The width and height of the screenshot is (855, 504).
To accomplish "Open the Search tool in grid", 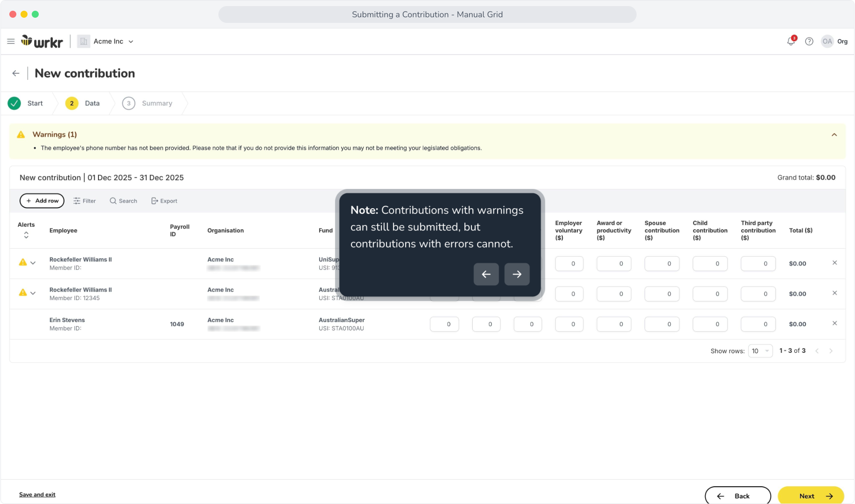I will pos(123,201).
